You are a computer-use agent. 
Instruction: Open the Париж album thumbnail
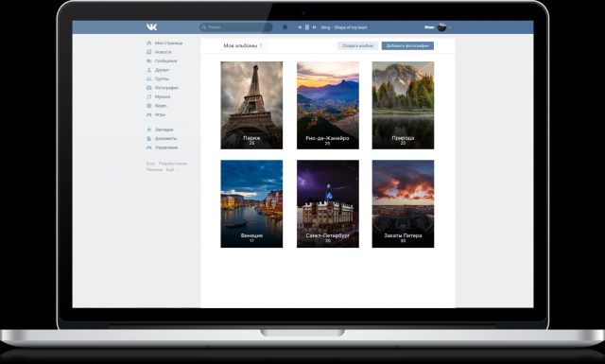[x=251, y=105]
